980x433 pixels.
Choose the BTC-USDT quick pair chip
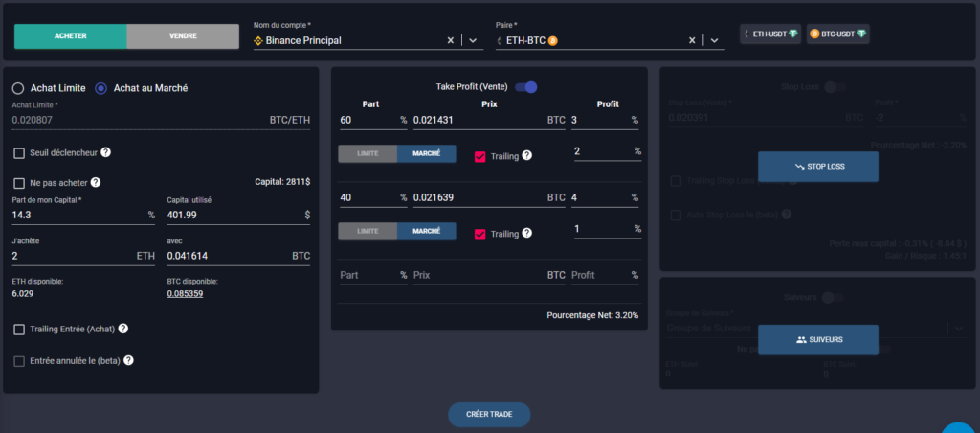point(838,34)
